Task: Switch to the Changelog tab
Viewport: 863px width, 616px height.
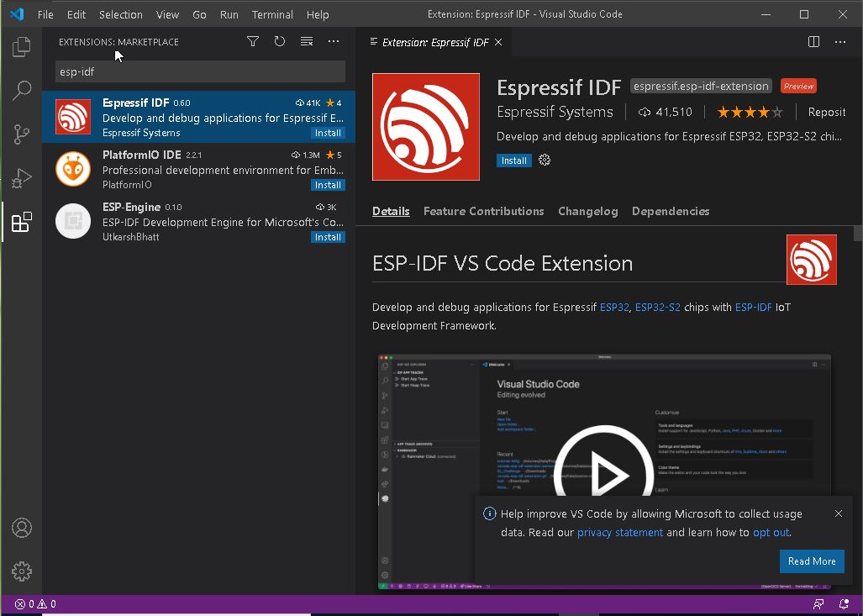Action: (588, 211)
